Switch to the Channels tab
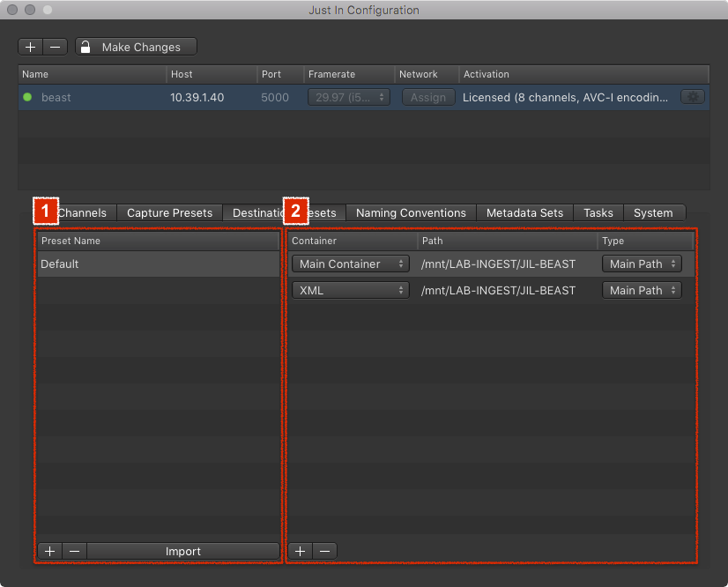 coord(82,212)
